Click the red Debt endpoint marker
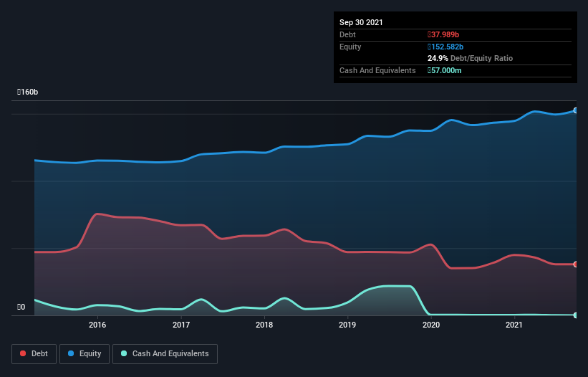Screen dimensions: 588x377 pyautogui.click(x=576, y=264)
